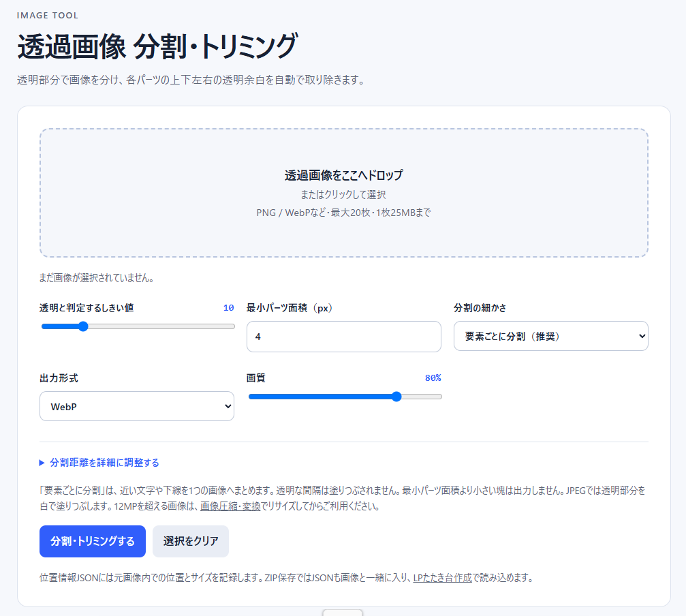Click the 透過画像をここへドロップ upload zone
686x616 pixels.
click(344, 192)
